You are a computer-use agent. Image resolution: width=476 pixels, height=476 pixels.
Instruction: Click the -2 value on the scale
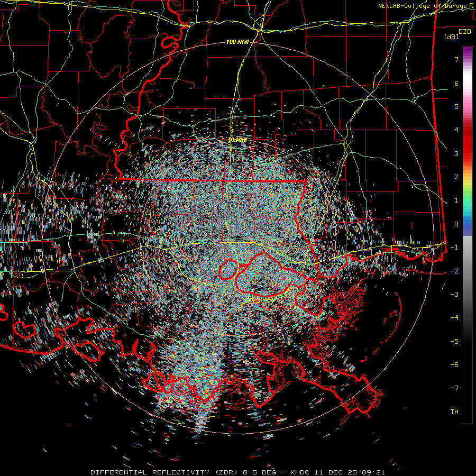454,271
